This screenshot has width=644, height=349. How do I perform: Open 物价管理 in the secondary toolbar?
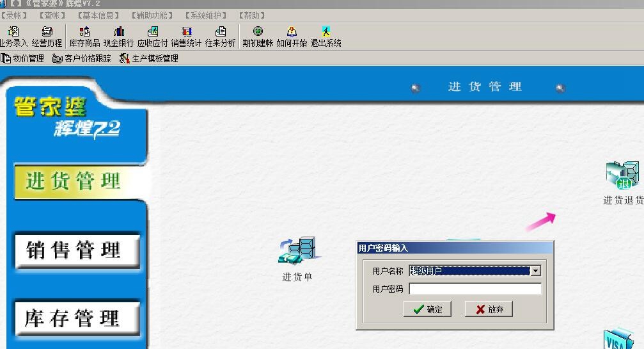[x=22, y=58]
